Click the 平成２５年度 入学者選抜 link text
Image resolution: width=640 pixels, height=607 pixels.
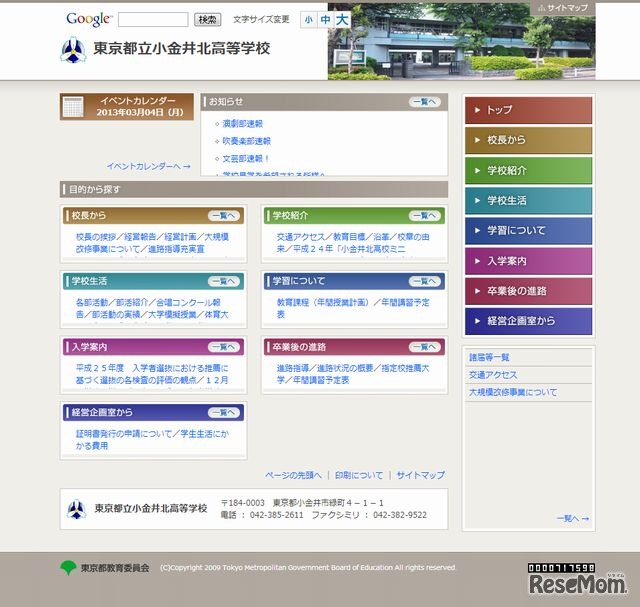pyautogui.click(x=152, y=374)
